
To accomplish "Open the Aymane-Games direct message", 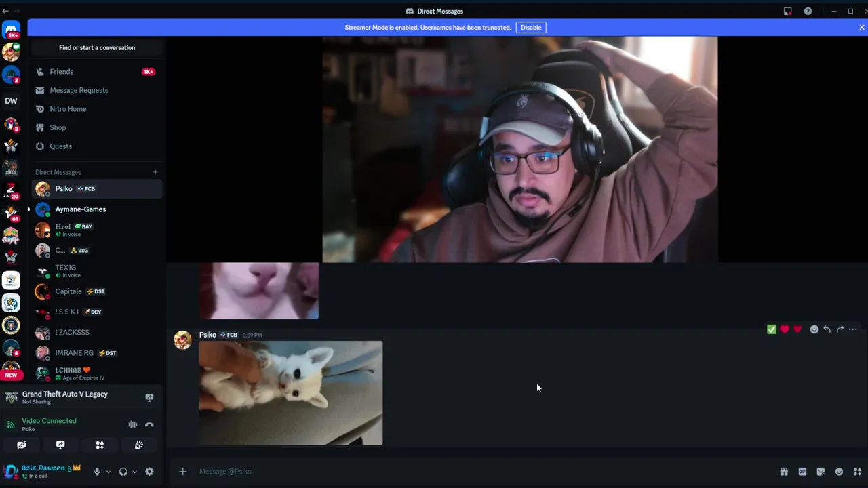I will (x=97, y=209).
